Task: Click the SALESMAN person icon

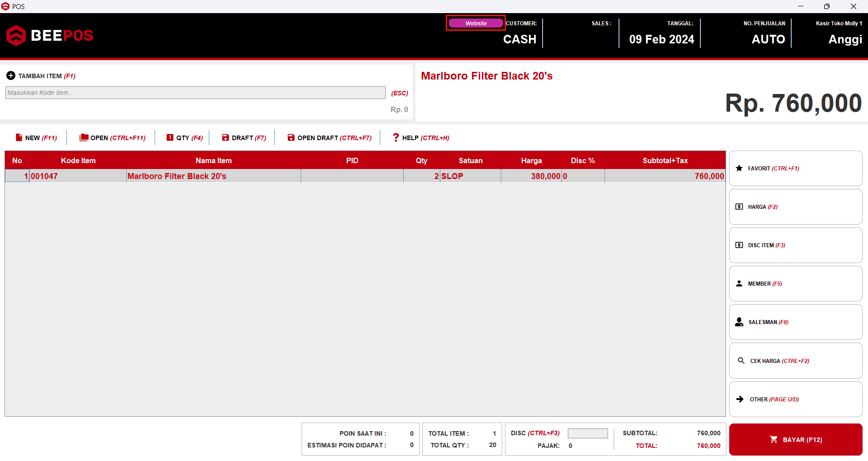Action: [739, 322]
